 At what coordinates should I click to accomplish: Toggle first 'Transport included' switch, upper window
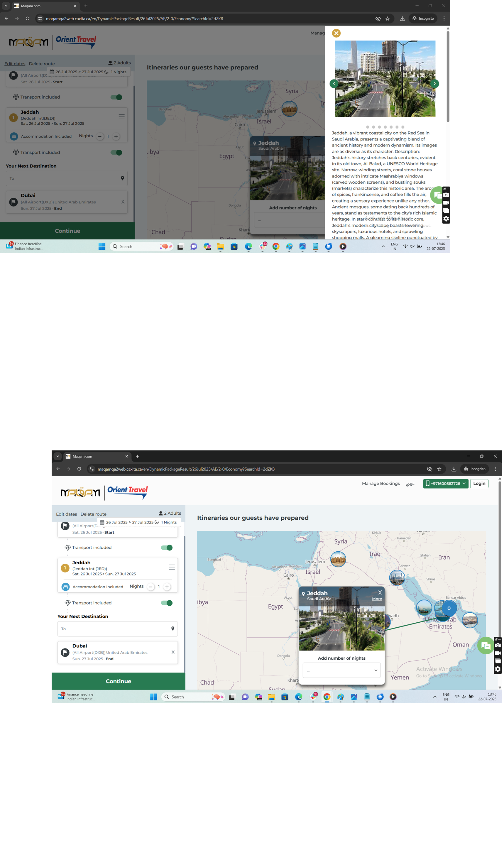(x=117, y=97)
